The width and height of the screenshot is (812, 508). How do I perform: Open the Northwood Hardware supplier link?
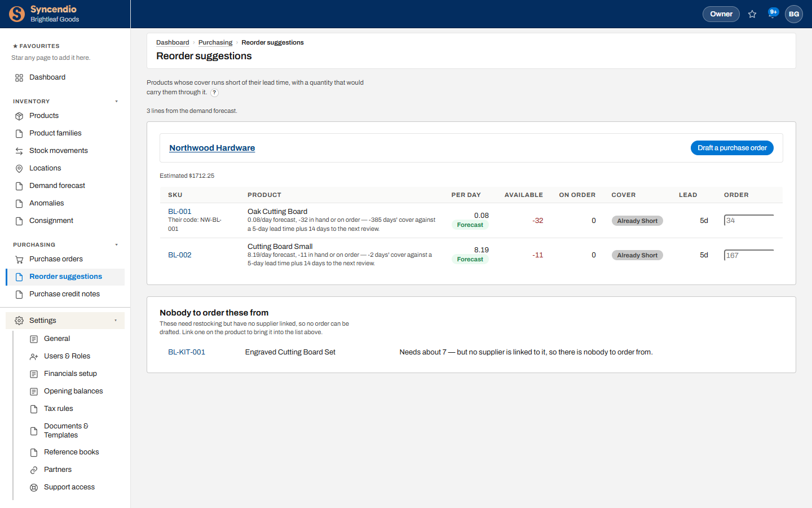[212, 148]
